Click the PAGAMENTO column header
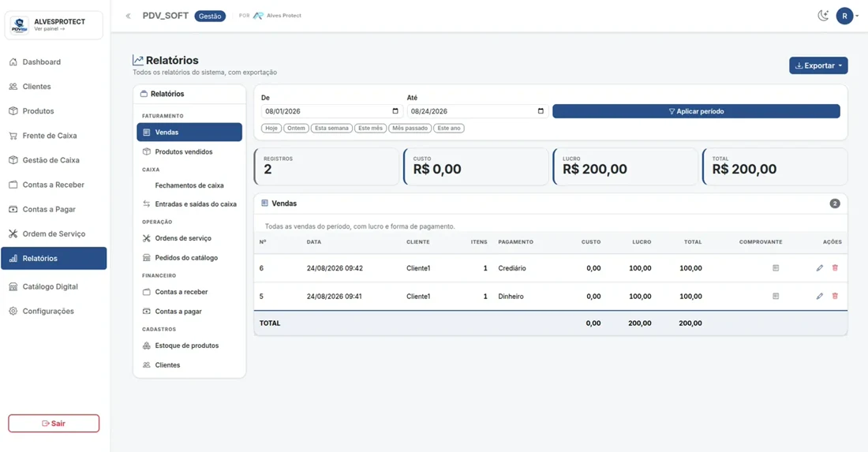Screen dimensions: 868x452 [x=515, y=241]
